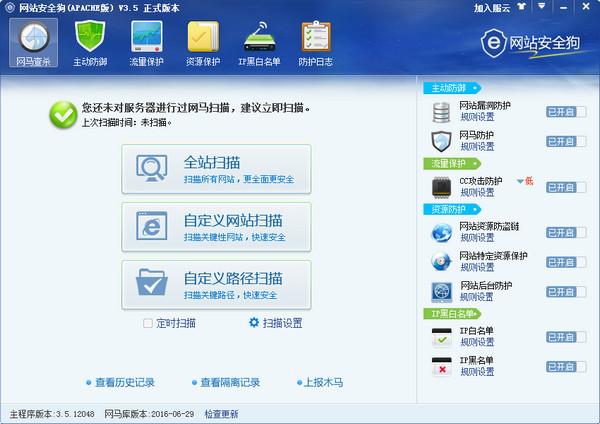The image size is (600, 424).
Task: Click the disc icon for 网站特定资源保护
Action: 441,262
